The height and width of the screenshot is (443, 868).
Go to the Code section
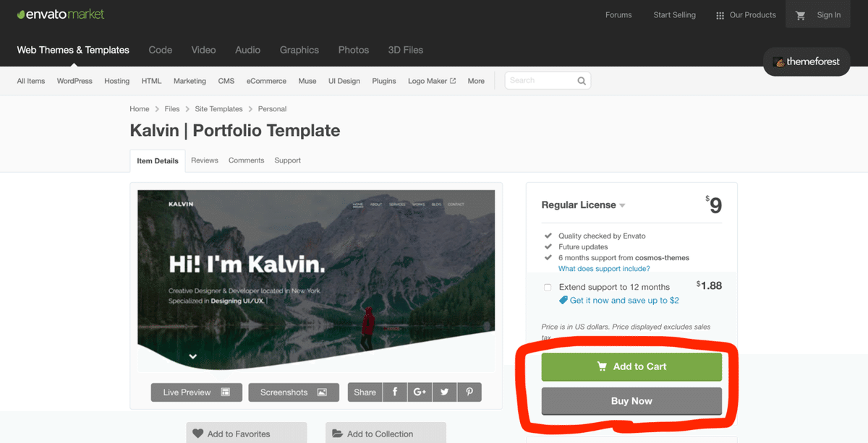161,50
